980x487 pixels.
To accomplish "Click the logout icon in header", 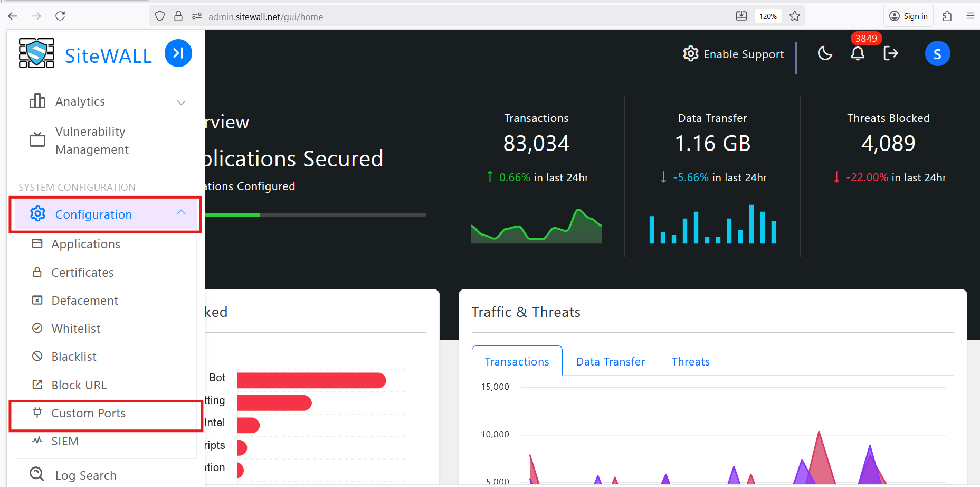I will pos(890,53).
